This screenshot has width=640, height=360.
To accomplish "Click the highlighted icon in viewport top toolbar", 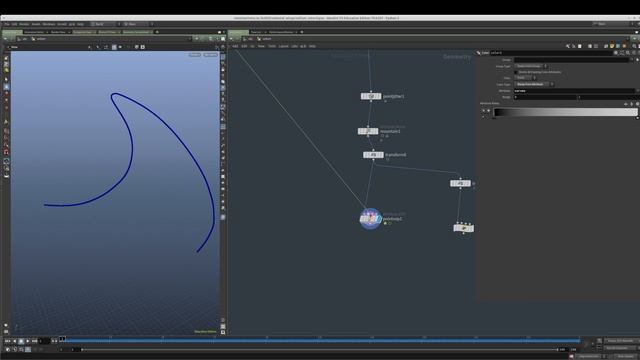I will [x=114, y=47].
